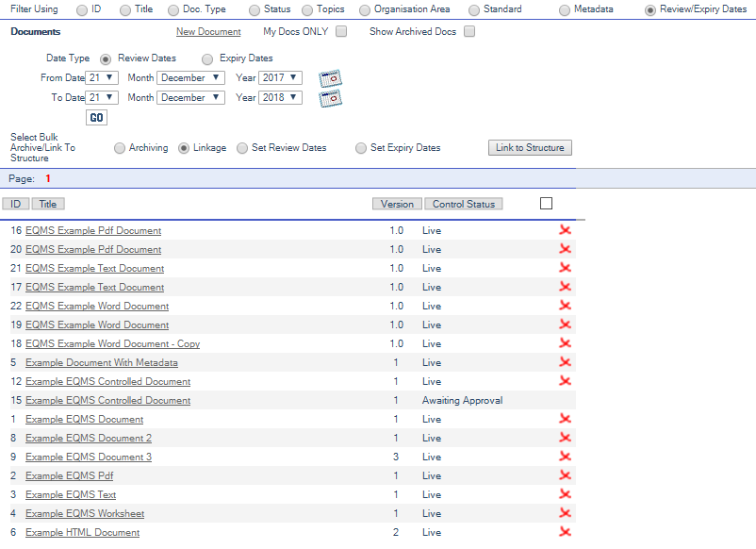
Task: Select the ID filter radio button
Action: pyautogui.click(x=82, y=10)
